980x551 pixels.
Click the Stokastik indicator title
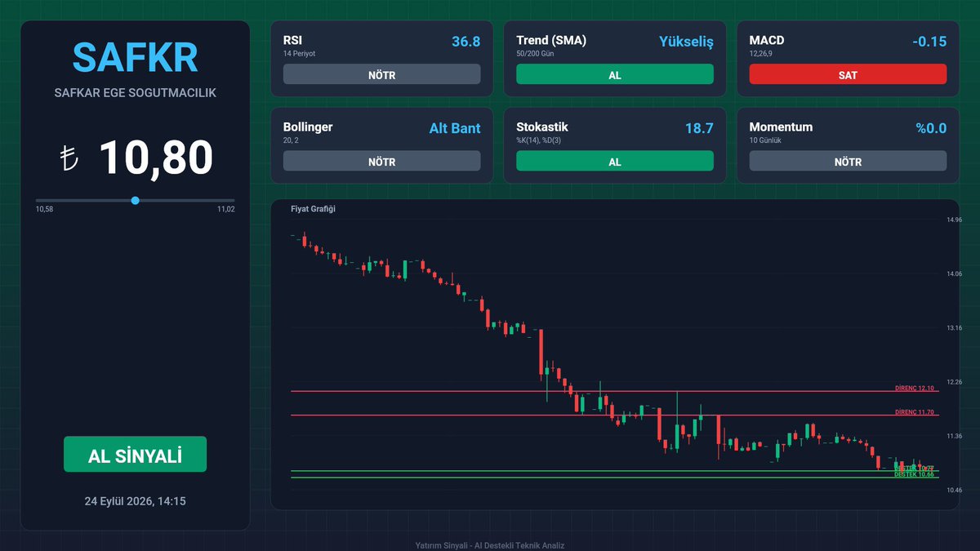pyautogui.click(x=542, y=127)
